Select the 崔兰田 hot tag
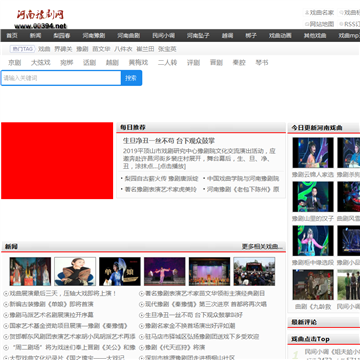This screenshot has width=360, height=360. pos(145,49)
